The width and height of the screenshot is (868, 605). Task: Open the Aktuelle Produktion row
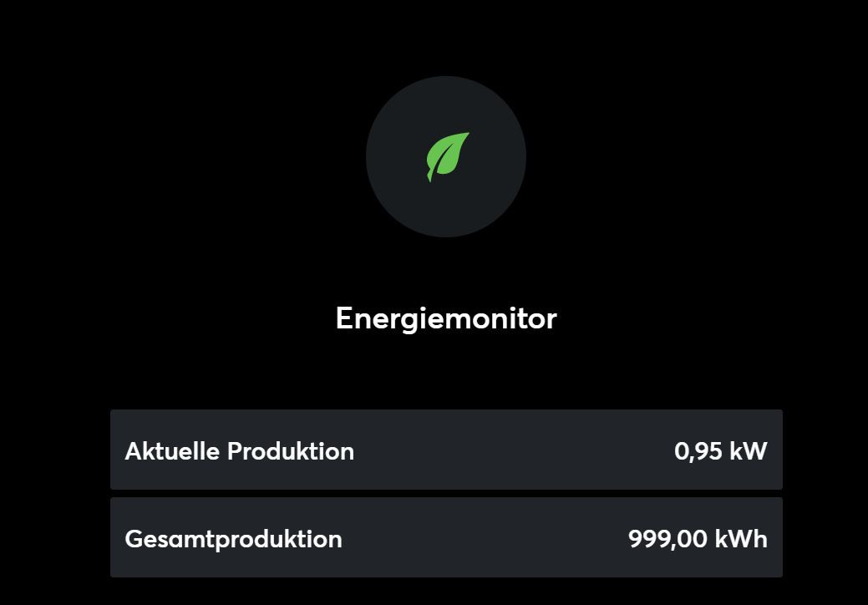click(x=446, y=450)
